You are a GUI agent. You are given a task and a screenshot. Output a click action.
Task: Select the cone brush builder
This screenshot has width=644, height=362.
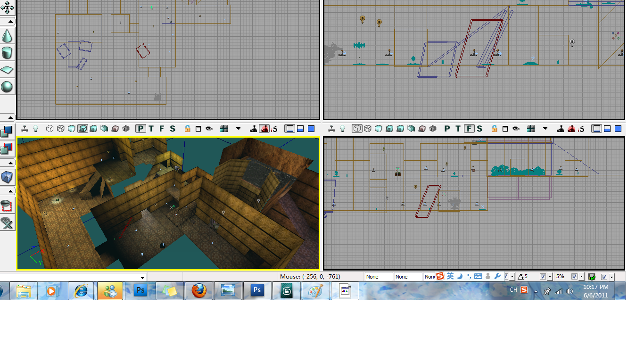pyautogui.click(x=7, y=36)
